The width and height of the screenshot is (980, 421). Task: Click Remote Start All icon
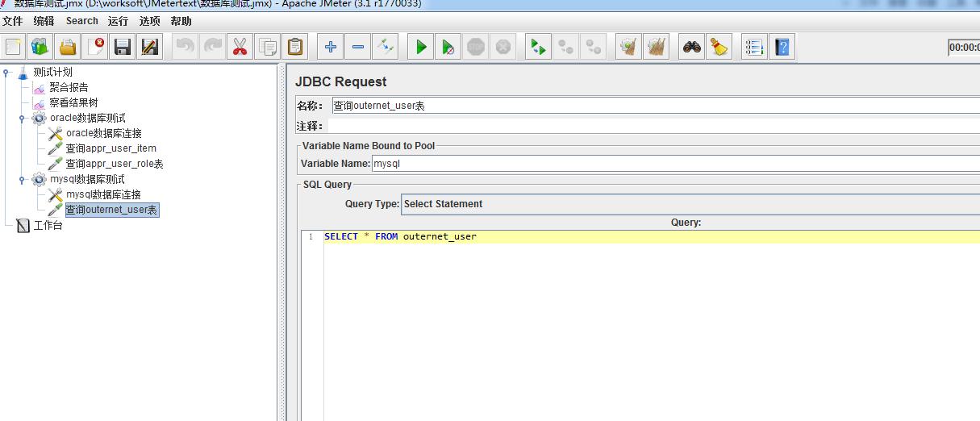pos(538,47)
